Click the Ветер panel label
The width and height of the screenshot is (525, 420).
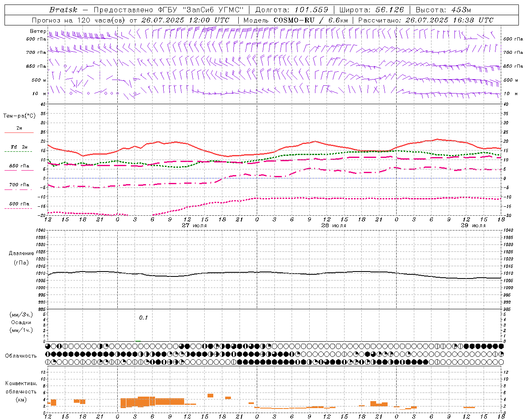click(38, 31)
